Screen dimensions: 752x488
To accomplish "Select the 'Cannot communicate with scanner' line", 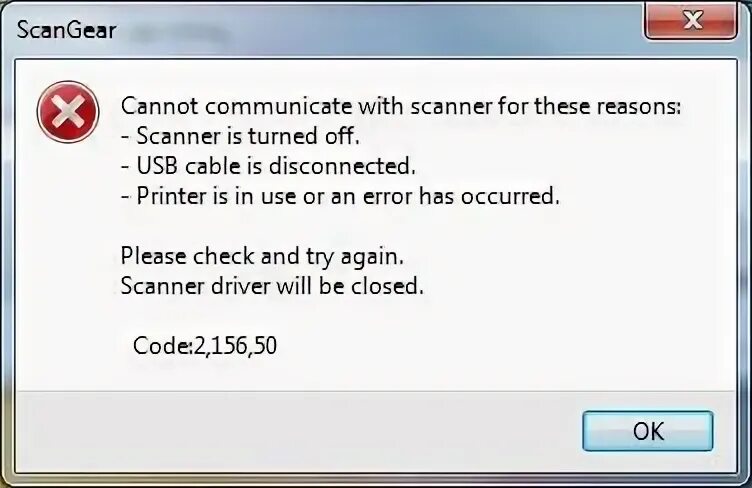I will [401, 106].
